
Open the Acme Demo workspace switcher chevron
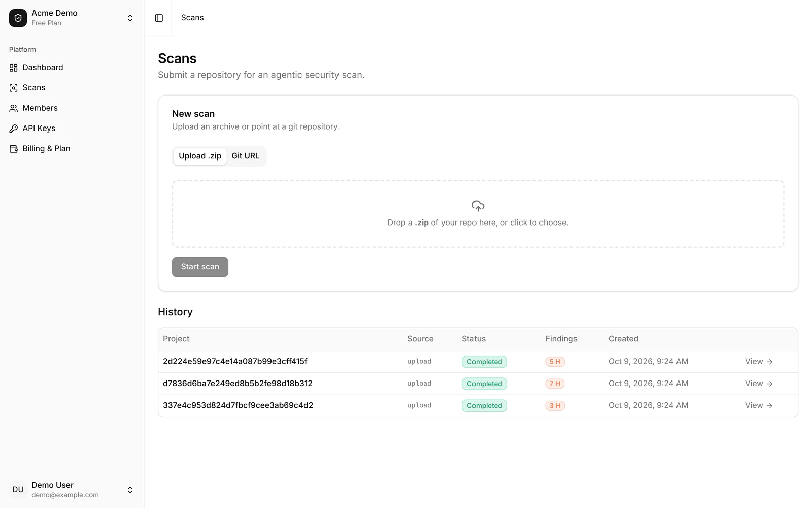point(130,18)
